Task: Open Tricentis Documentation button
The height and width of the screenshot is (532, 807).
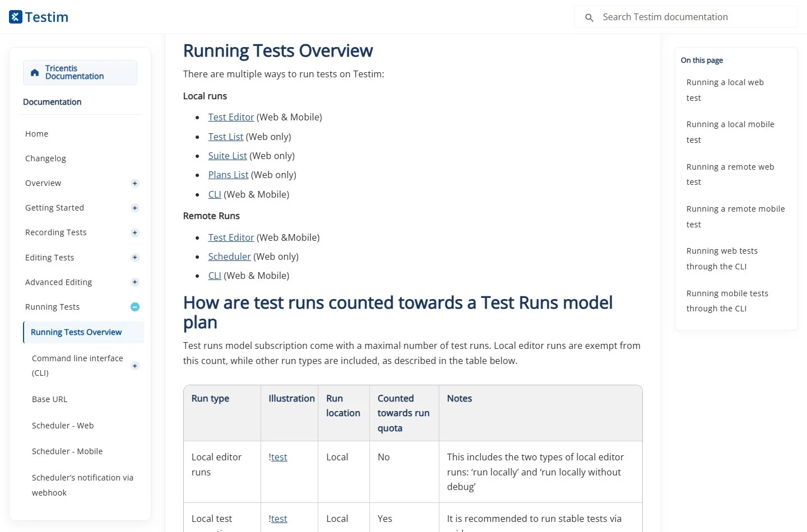Action: [80, 73]
